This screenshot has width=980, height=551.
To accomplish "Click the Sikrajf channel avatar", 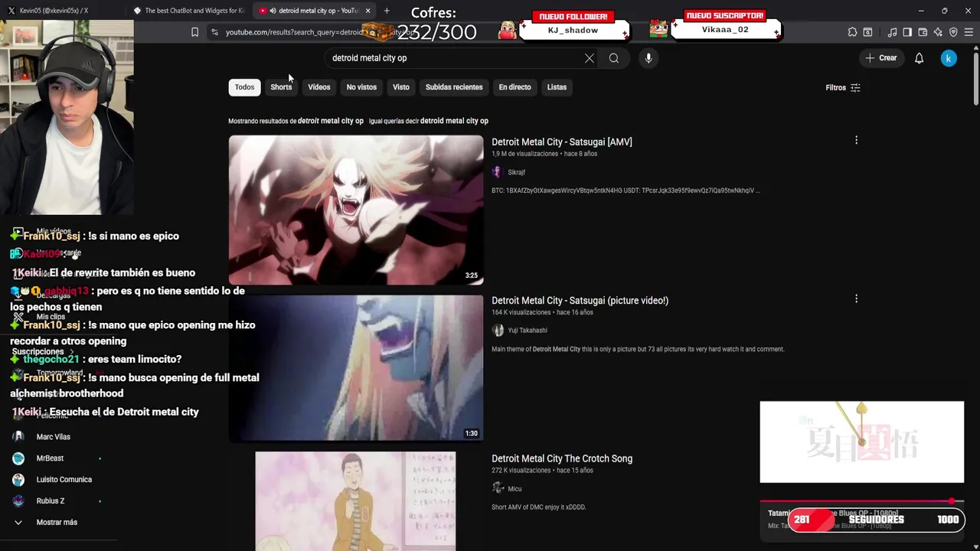I will pos(497,172).
